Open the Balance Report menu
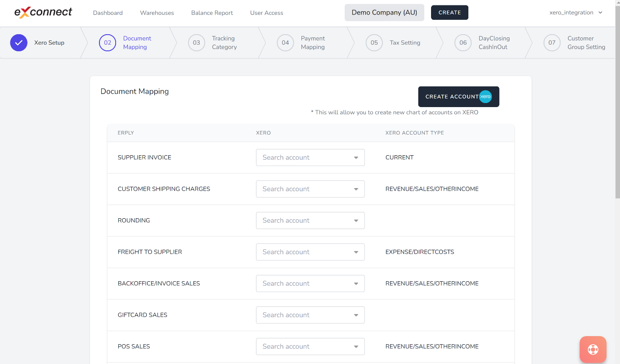This screenshot has width=620, height=364. 212,13
